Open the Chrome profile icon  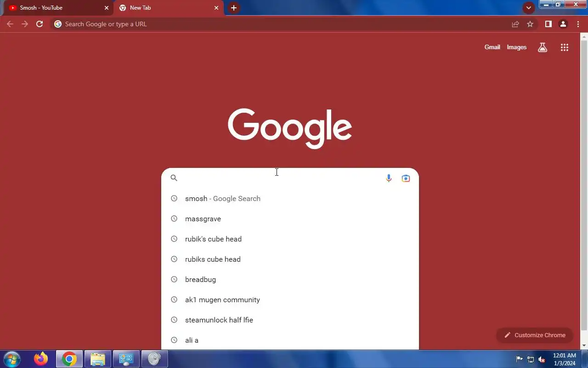[x=563, y=24]
